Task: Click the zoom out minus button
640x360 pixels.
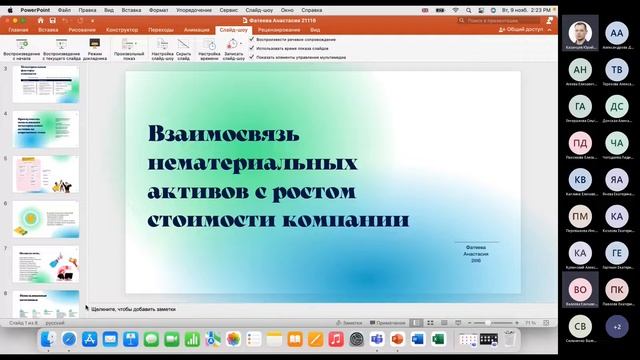Action: (469, 323)
